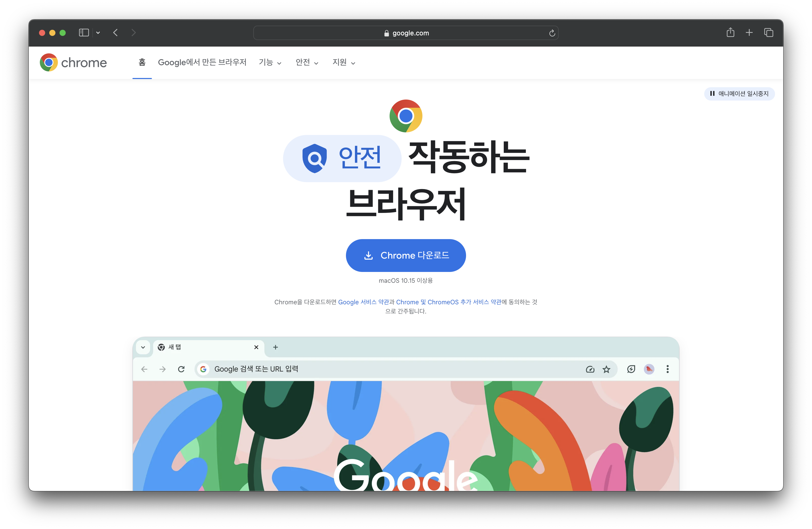Pause animation with 애니메이션 일시중지 button
Image resolution: width=812 pixels, height=529 pixels.
739,94
